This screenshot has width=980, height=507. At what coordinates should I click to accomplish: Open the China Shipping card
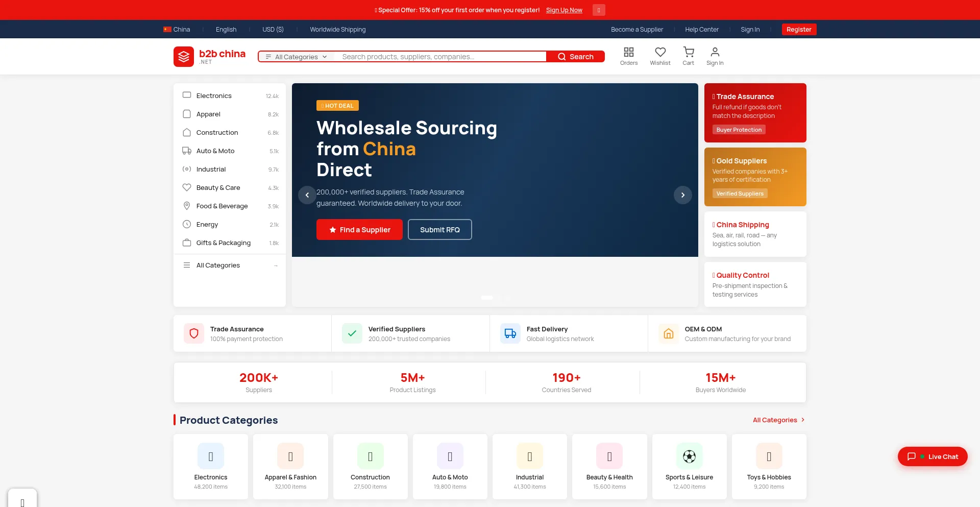(x=755, y=234)
